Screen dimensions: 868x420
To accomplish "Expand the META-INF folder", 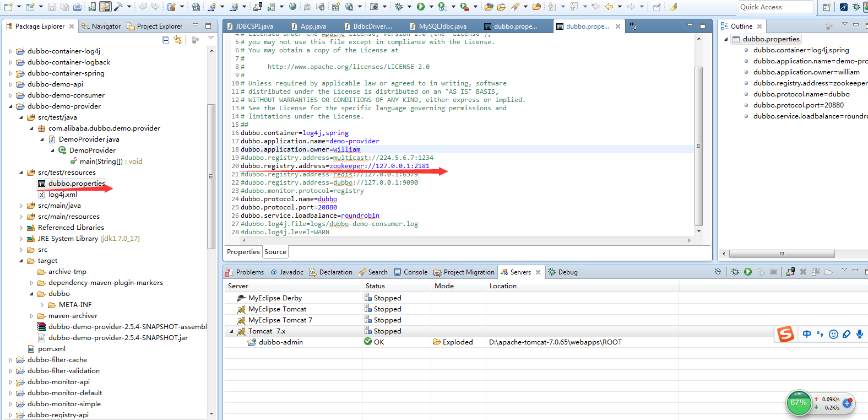I will coord(42,305).
